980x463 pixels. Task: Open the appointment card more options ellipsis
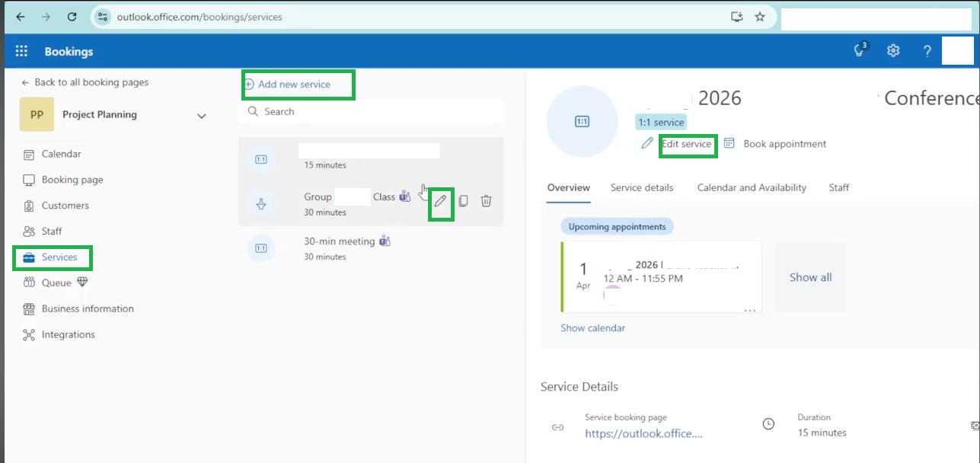(750, 311)
